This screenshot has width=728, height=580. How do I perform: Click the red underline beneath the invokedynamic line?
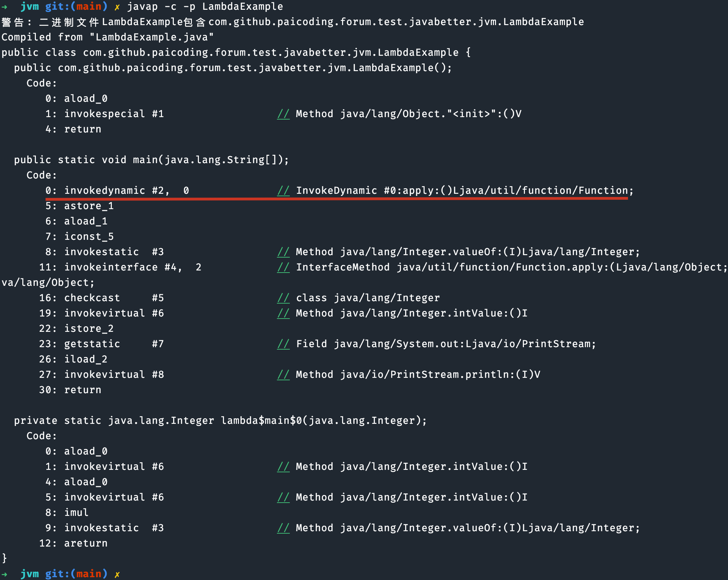point(336,198)
